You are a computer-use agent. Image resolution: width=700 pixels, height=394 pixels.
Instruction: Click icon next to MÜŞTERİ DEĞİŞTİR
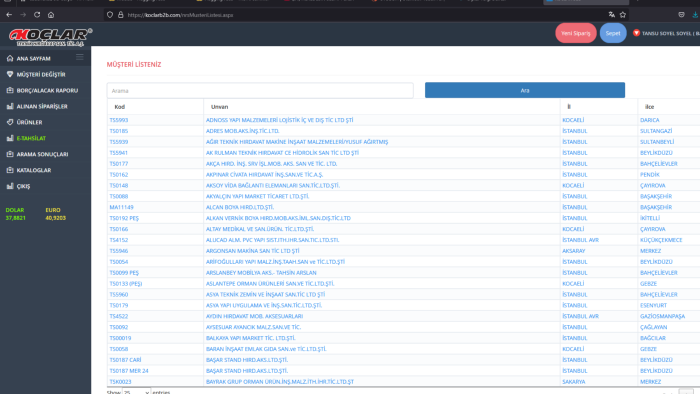pos(10,75)
